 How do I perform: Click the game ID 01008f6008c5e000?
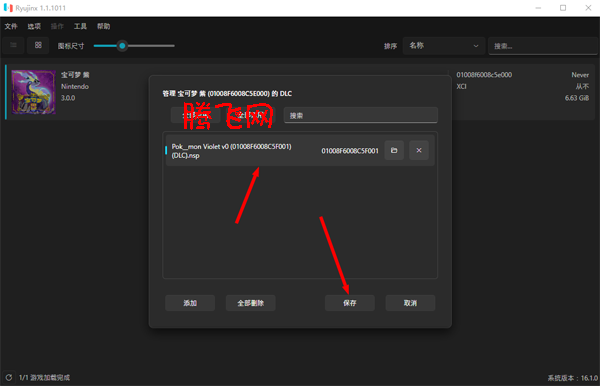(484, 75)
